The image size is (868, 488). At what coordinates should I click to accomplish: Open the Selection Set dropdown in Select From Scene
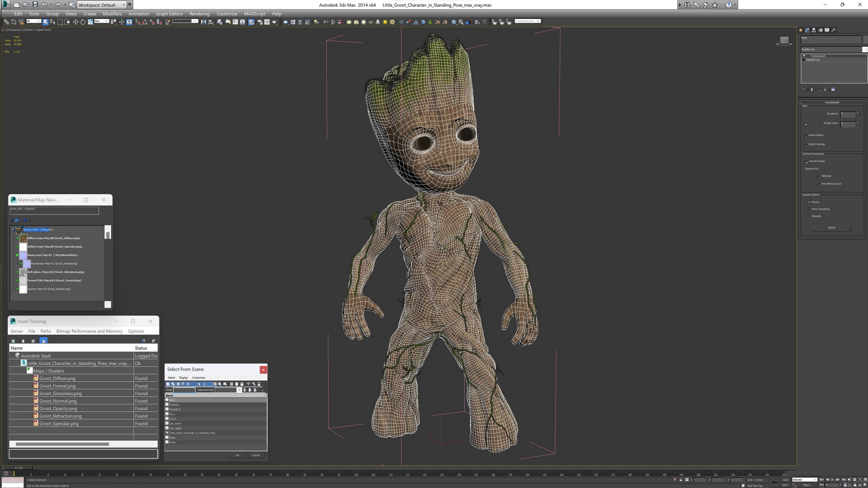coord(239,390)
